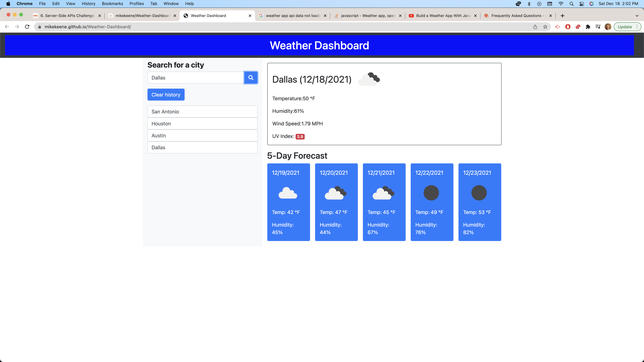Image resolution: width=644 pixels, height=362 pixels.
Task: Bookmark this page with the star icon
Action: [545, 27]
